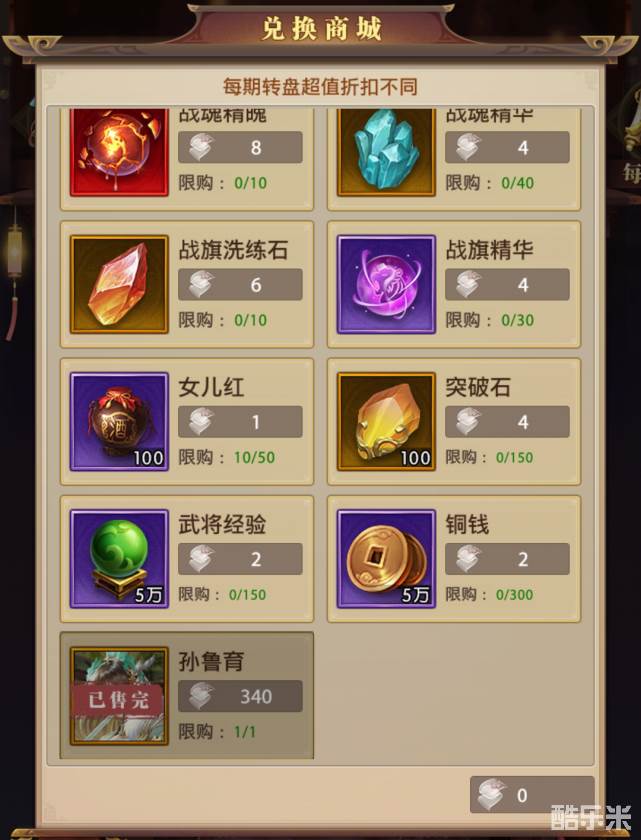641x840 pixels.
Task: Purchase 女儿红 using the 1 price button
Action: (240, 422)
